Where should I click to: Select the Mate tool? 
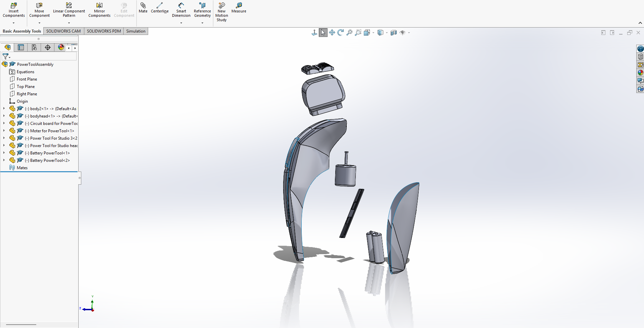click(143, 8)
